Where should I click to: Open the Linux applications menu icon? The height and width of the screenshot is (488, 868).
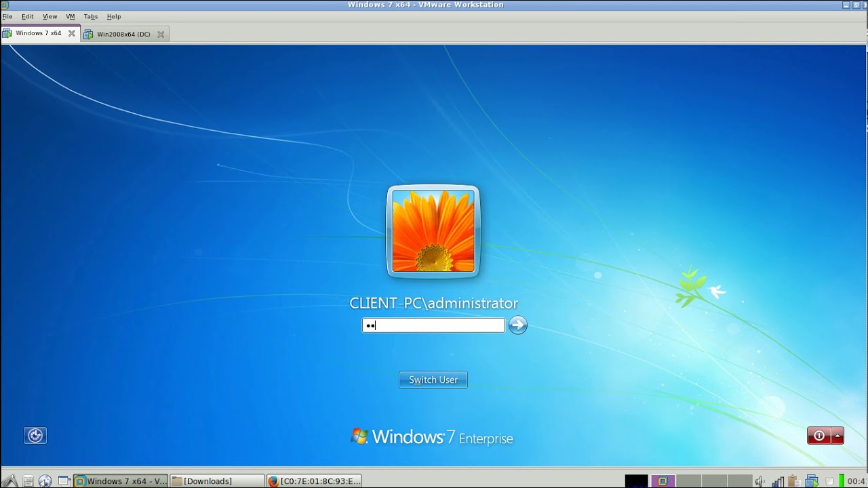point(9,481)
